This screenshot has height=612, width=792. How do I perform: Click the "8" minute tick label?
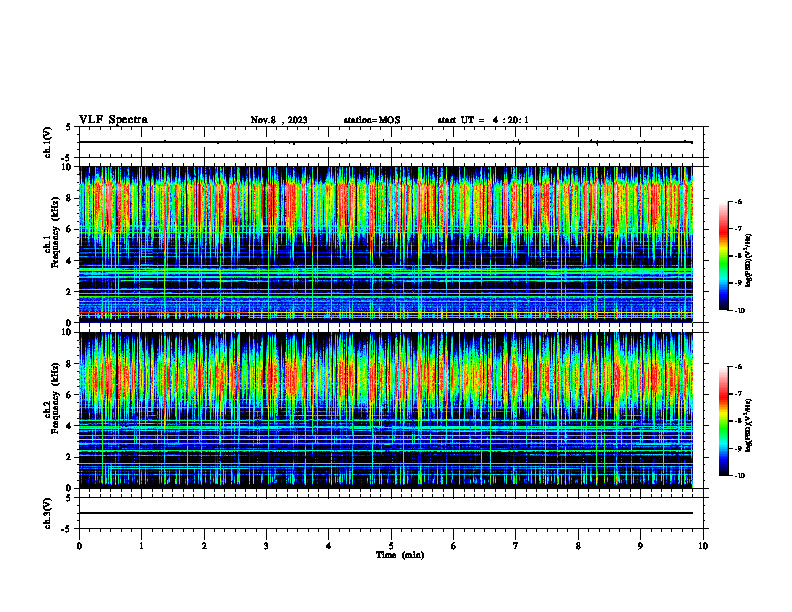[x=578, y=546]
